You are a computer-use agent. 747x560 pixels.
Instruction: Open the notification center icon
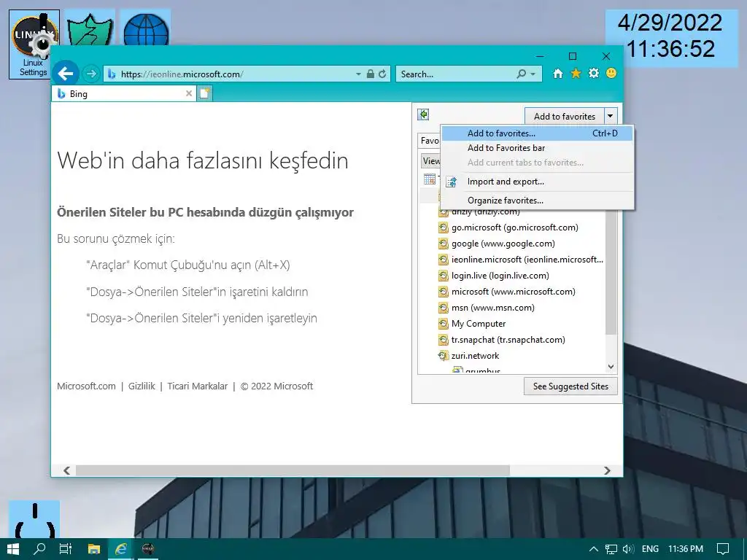[723, 549]
